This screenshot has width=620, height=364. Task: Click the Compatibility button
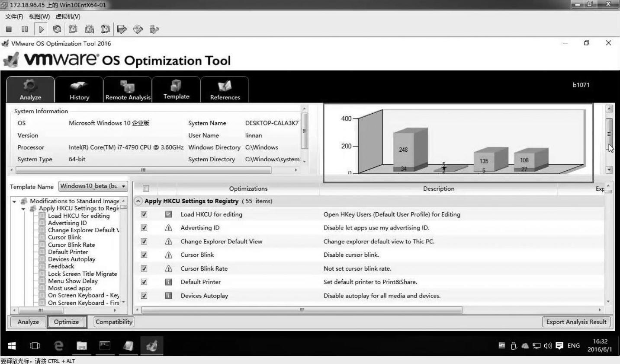(114, 322)
